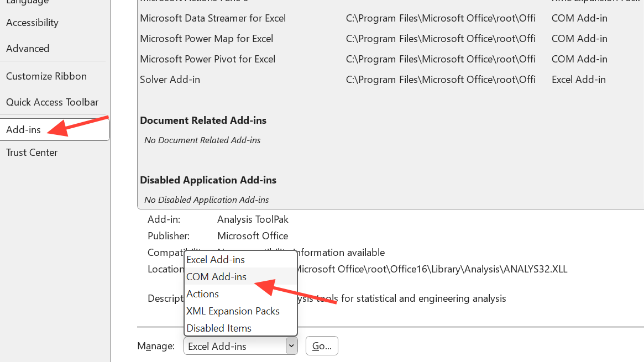Select Microsoft Power Map for Excel entry
This screenshot has height=362, width=644.
pos(206,39)
